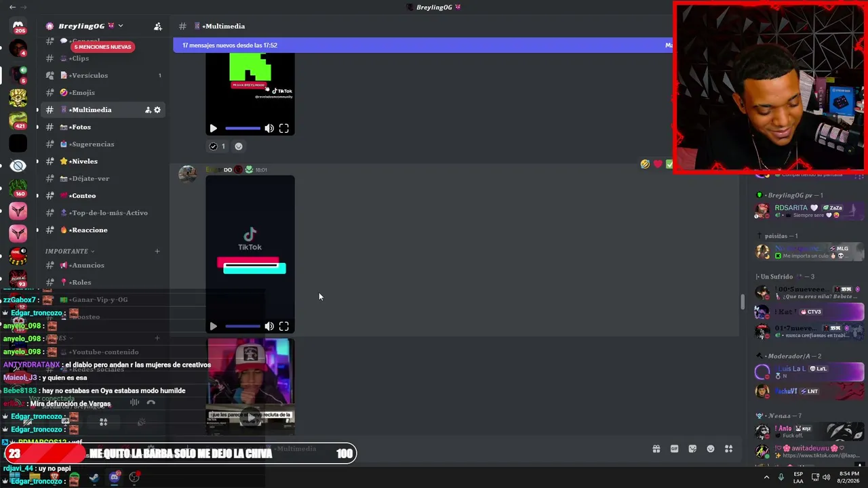Switch the ESP LAA keyboard language
The width and height of the screenshot is (868, 488).
click(x=798, y=477)
